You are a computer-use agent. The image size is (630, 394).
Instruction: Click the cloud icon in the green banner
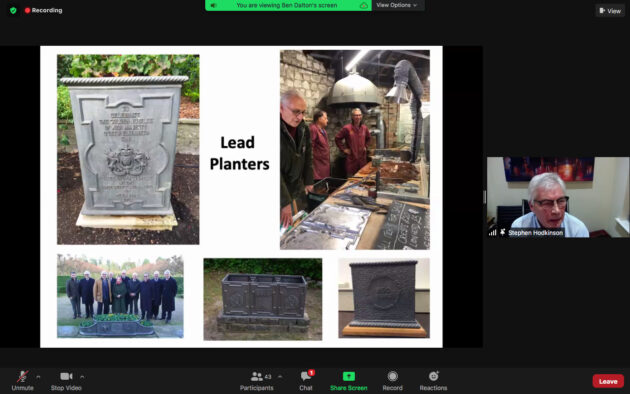click(x=364, y=5)
